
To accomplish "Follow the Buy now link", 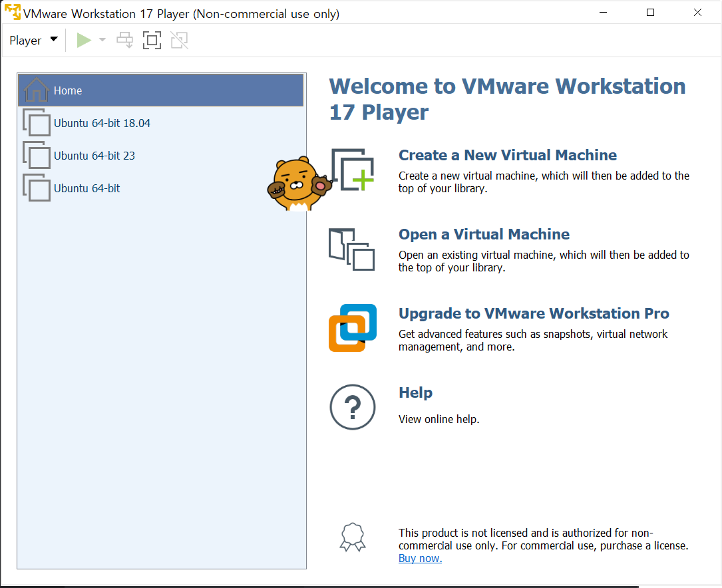I will [x=420, y=559].
